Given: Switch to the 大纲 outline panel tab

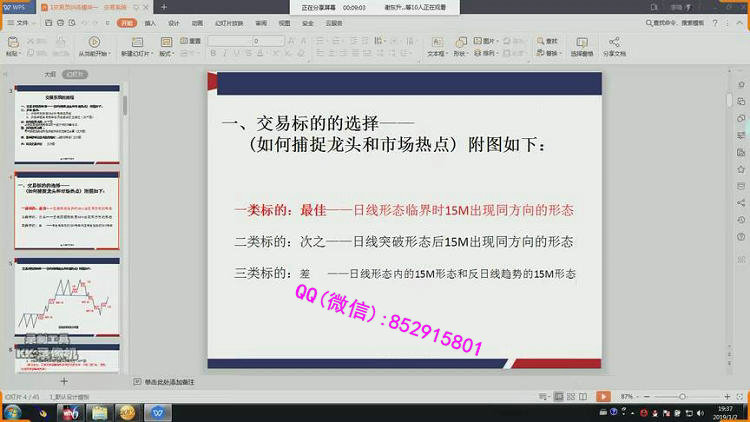Looking at the screenshot, I should [x=49, y=74].
